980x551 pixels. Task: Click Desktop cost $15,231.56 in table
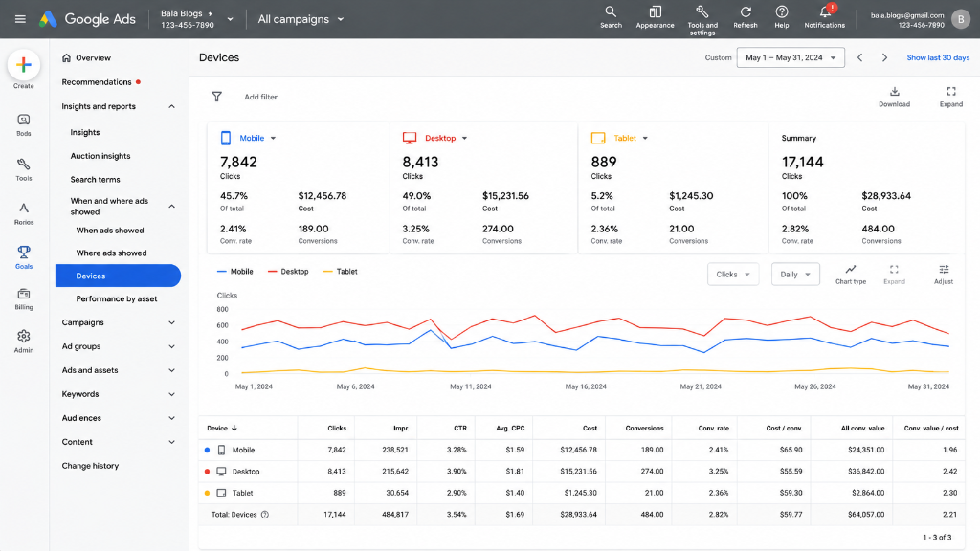click(578, 472)
